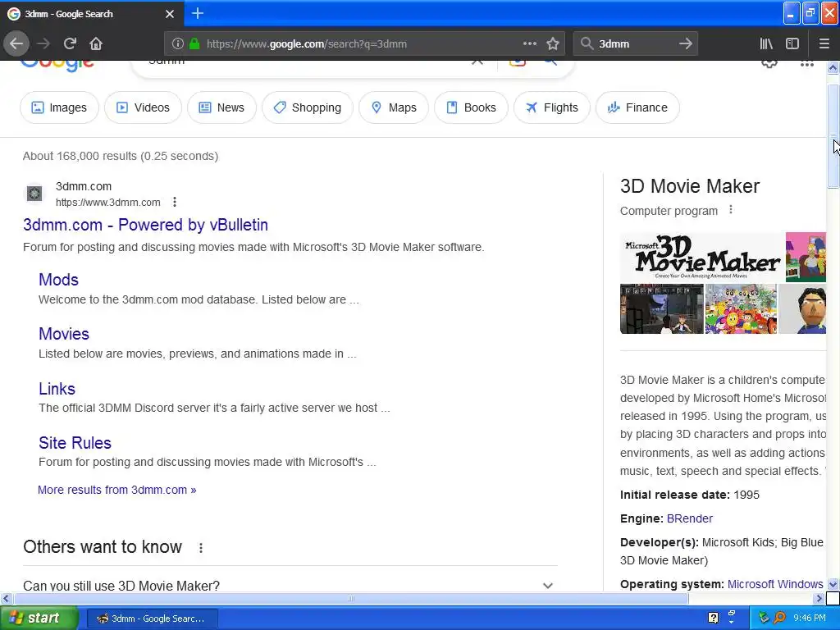Viewport: 840px width, 630px height.
Task: Filter results by Maps
Action: tap(394, 107)
